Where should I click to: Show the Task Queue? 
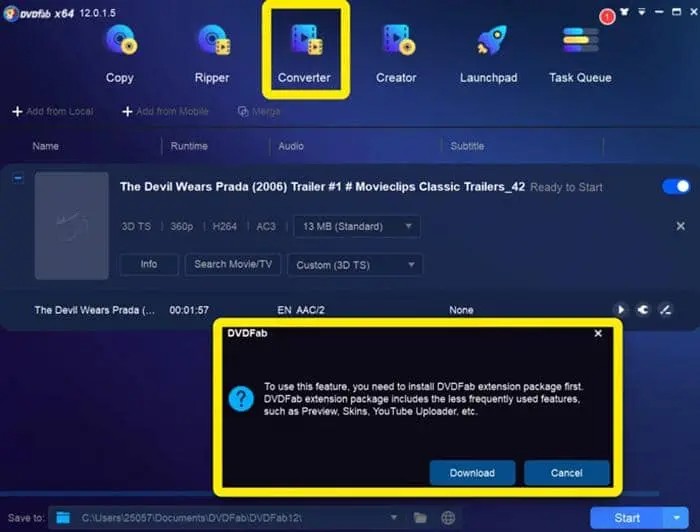point(580,54)
